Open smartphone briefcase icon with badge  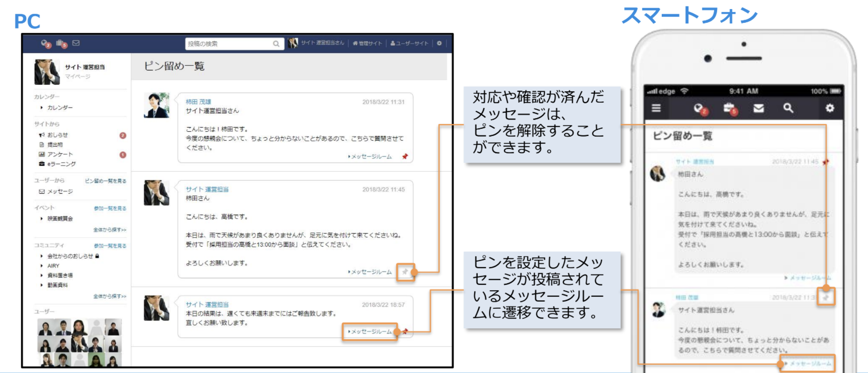730,109
